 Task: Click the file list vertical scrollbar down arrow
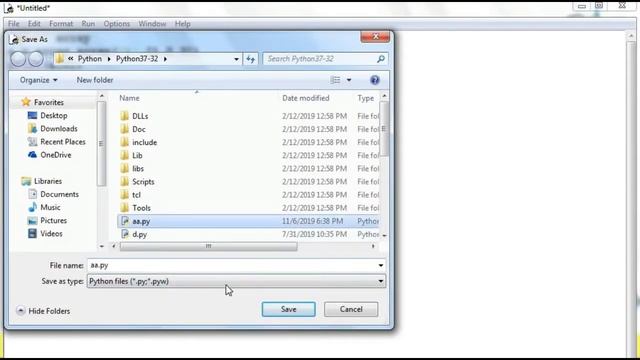point(384,236)
